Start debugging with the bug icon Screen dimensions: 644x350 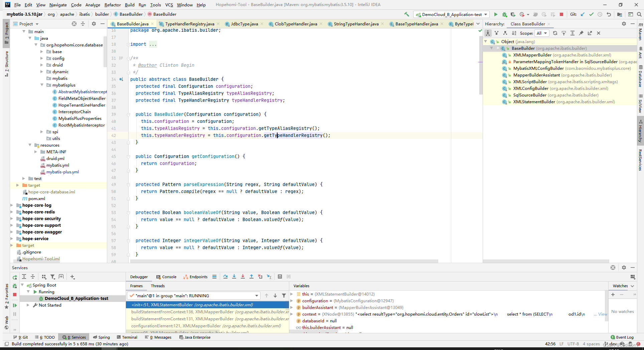tap(504, 14)
